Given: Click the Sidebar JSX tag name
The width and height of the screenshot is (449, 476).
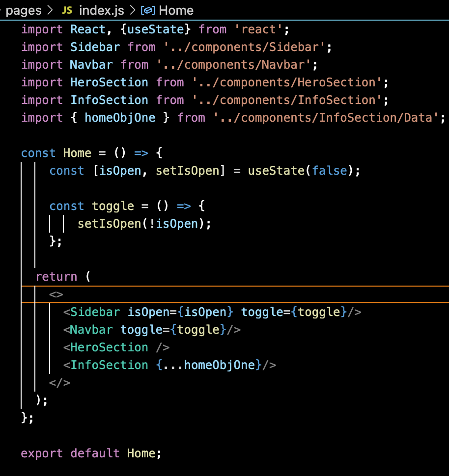Looking at the screenshot, I should tap(95, 312).
